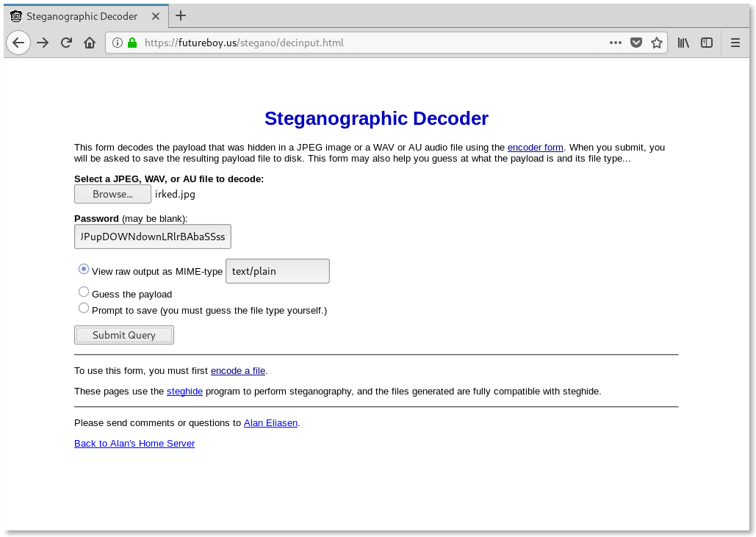756x537 pixels.
Task: Open the Firefox hamburger menu
Action: point(735,43)
